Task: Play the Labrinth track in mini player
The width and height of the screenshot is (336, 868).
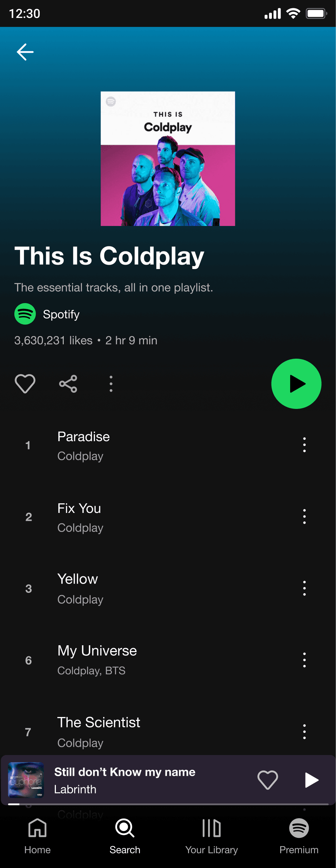Action: point(312,780)
